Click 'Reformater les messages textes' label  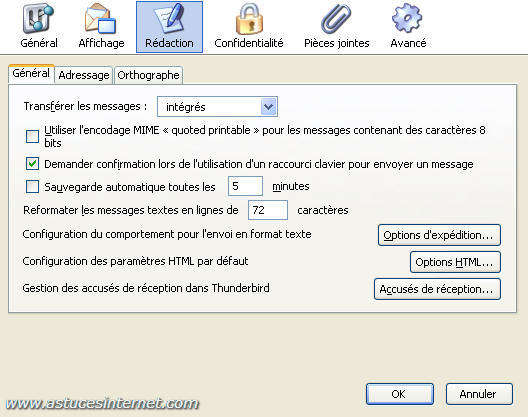pos(131,210)
